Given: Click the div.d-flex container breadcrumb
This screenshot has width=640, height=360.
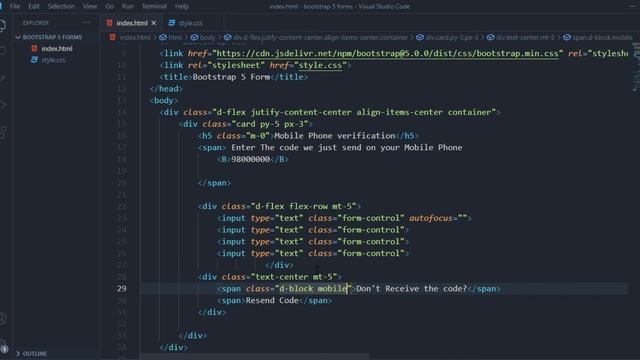Looking at the screenshot, I should [x=320, y=37].
